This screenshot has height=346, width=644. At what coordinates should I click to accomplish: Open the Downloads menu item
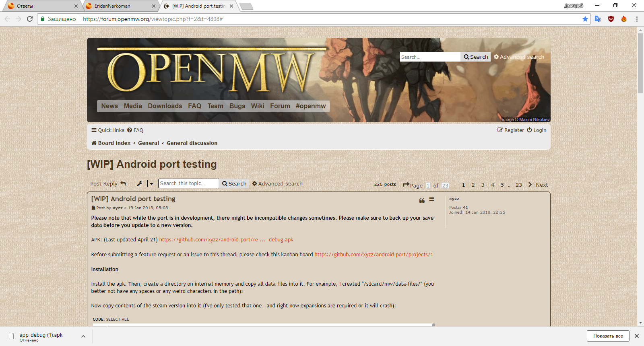[165, 106]
